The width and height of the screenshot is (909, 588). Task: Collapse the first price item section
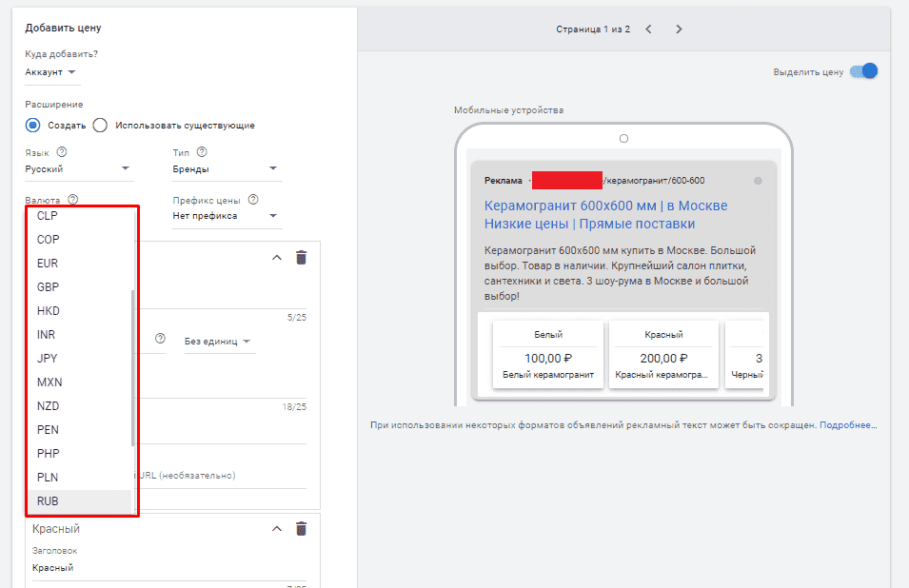tap(277, 258)
